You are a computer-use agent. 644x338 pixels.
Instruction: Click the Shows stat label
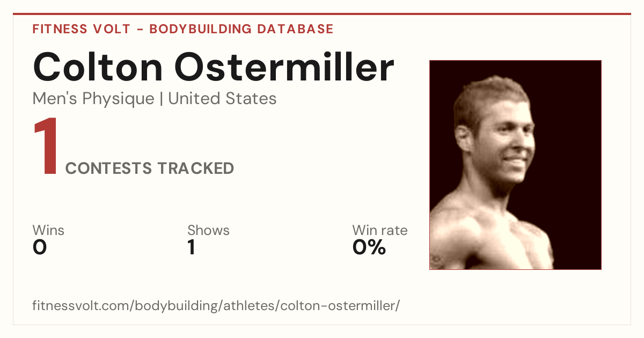(208, 231)
